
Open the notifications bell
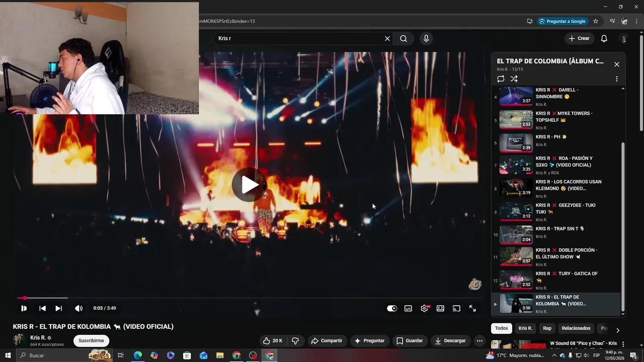[x=604, y=38]
